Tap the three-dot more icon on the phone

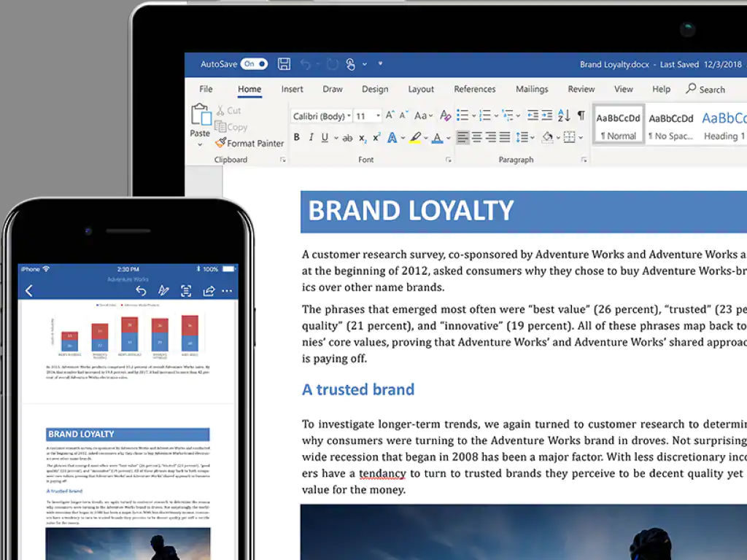[x=228, y=290]
